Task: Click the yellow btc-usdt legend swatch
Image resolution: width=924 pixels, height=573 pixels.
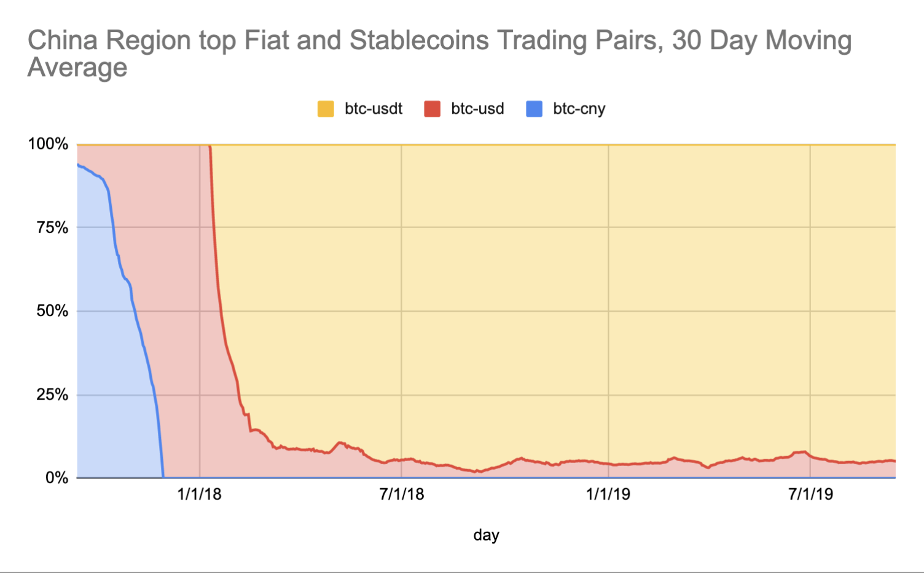Action: click(x=326, y=109)
